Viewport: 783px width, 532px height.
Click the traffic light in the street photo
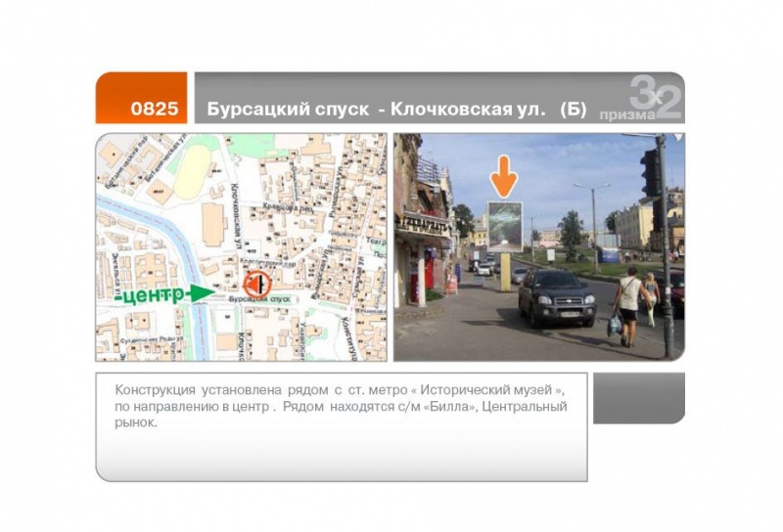pos(651,173)
